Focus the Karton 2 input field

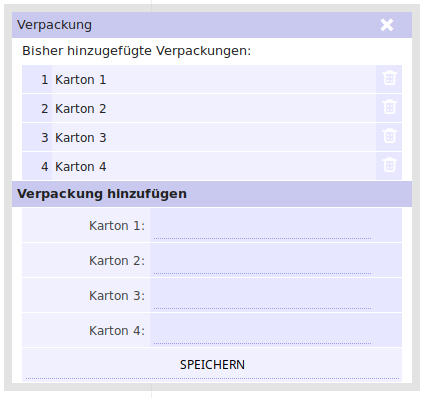(x=262, y=263)
